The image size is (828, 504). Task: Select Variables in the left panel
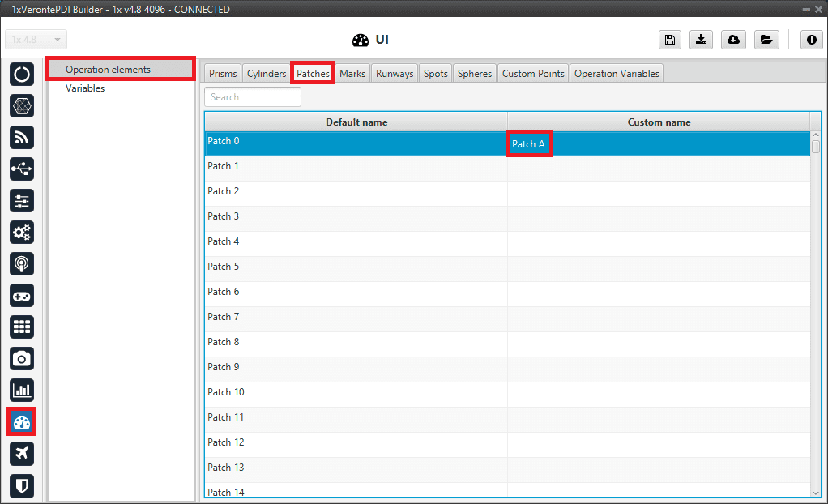pos(85,88)
